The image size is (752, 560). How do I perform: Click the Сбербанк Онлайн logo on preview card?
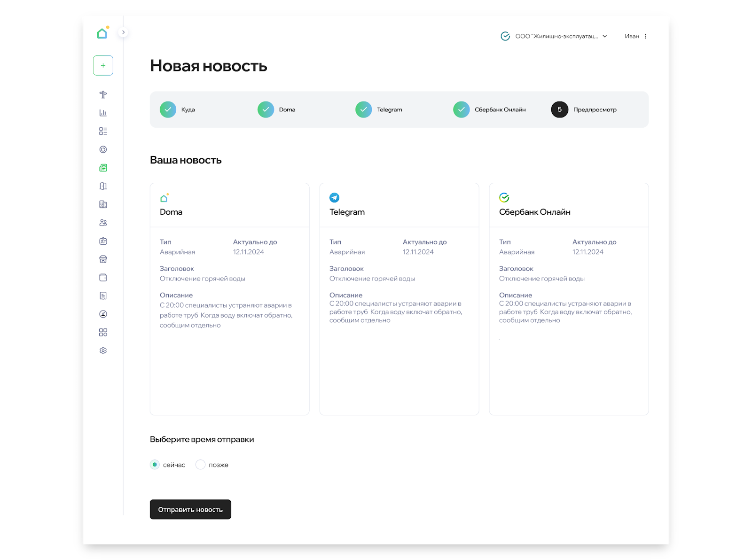click(x=504, y=198)
